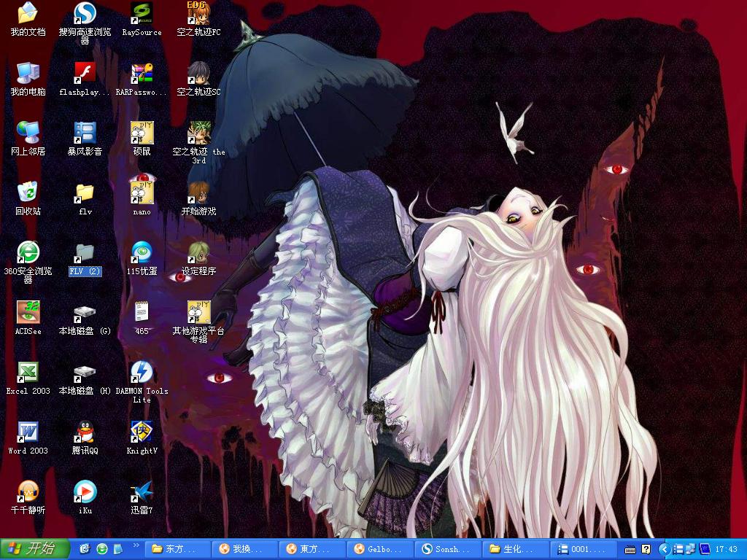Open the Local Disk (G) shortcut
This screenshot has height=560, width=747.
85,313
